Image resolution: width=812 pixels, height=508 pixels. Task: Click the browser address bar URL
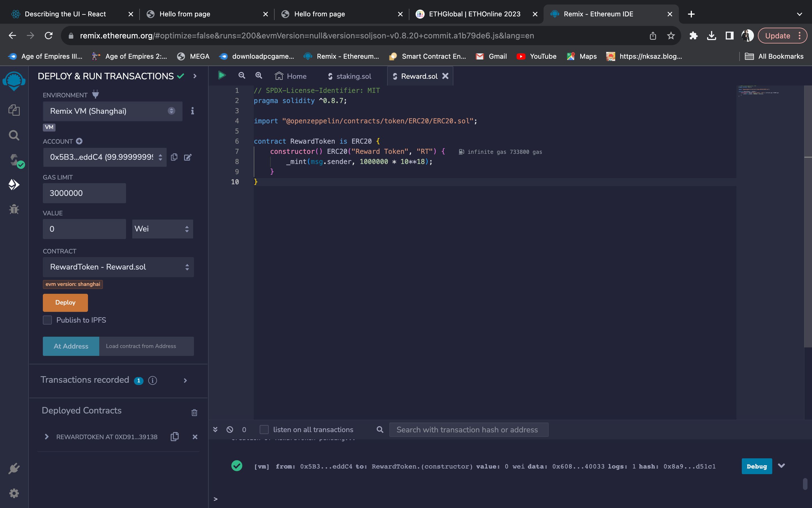click(307, 36)
